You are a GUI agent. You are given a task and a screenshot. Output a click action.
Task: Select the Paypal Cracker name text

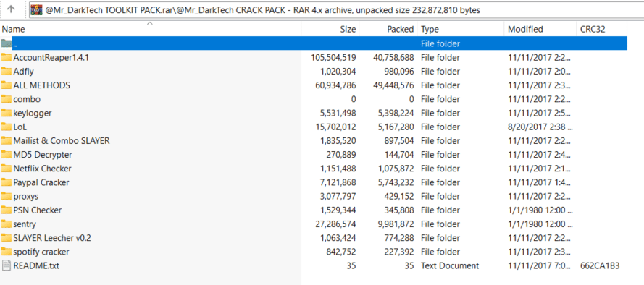pyautogui.click(x=41, y=182)
